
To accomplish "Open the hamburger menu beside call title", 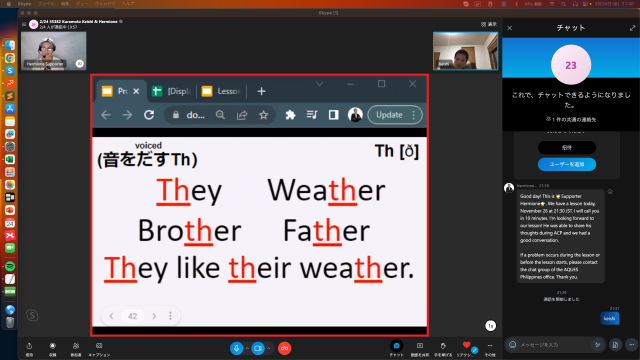I will tap(24, 24).
